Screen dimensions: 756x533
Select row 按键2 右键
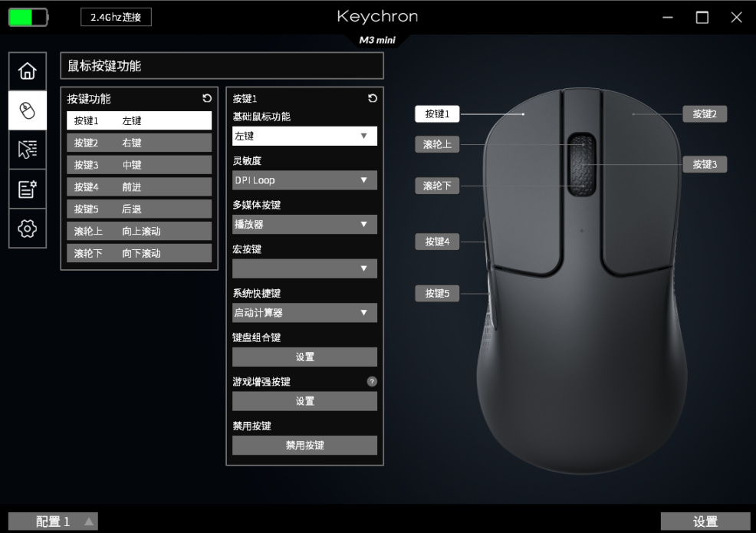pyautogui.click(x=139, y=143)
